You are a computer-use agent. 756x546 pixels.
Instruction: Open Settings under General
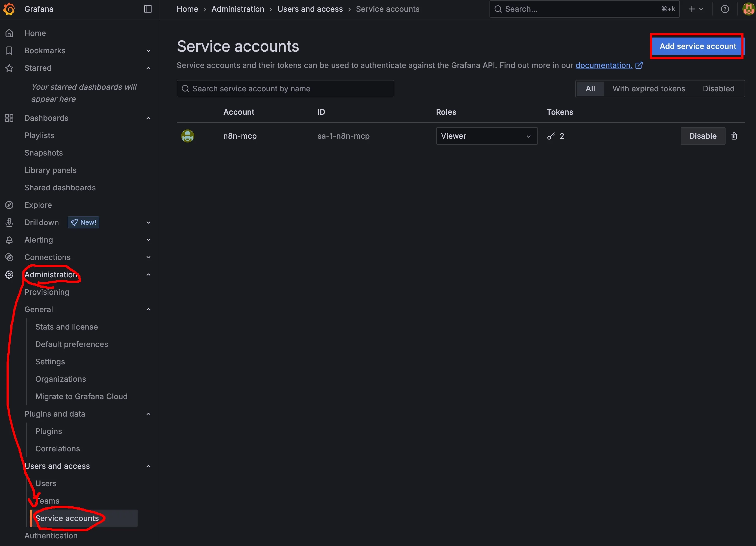50,362
